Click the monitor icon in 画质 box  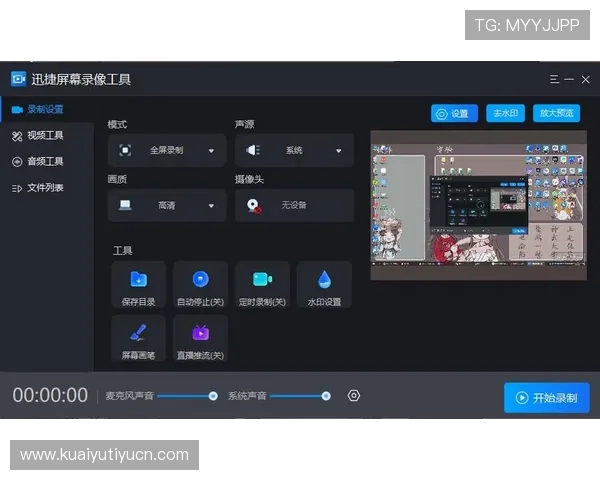[x=125, y=205]
